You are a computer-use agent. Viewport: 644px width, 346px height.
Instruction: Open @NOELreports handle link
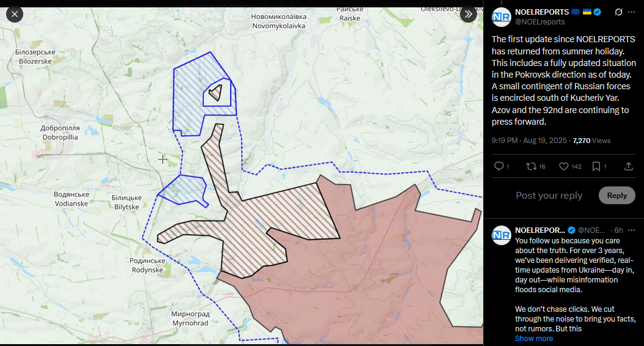539,22
